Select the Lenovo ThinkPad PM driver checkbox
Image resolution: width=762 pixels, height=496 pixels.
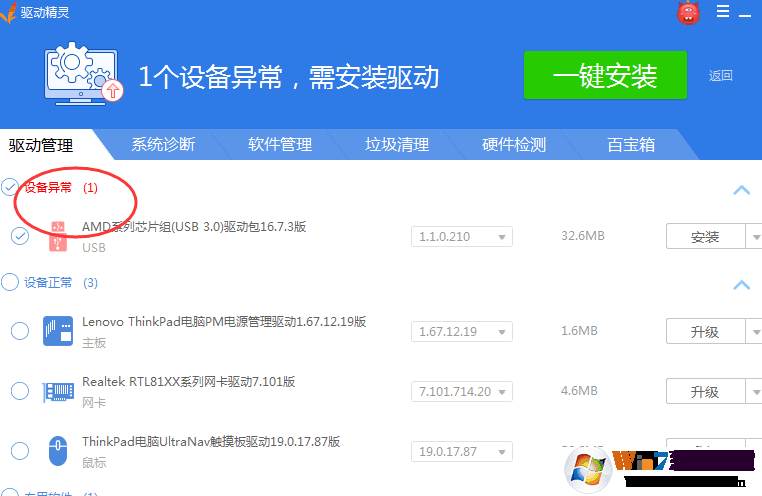[20, 331]
